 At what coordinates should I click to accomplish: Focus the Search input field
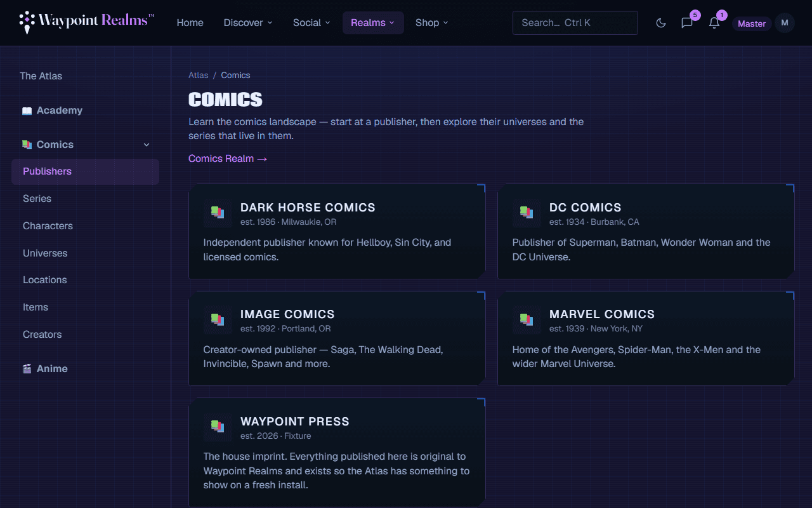click(575, 23)
